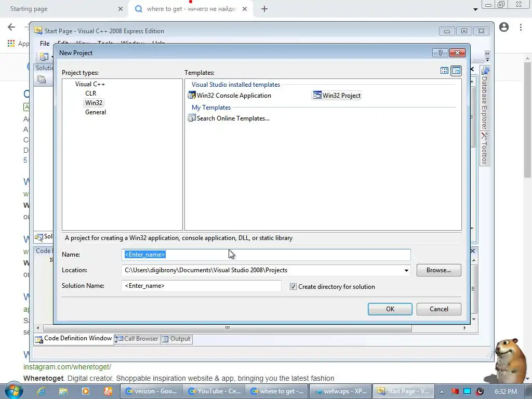The height and width of the screenshot is (399, 532).
Task: Switch to YouTube taskbar window
Action: pos(215,391)
